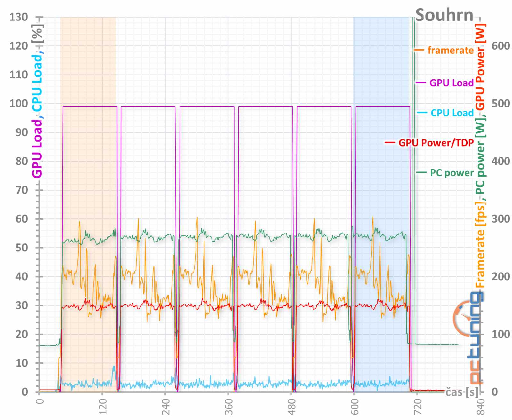Screen dimensions: 512x420
Task: Click the right axis value 600
Action: coord(501,46)
